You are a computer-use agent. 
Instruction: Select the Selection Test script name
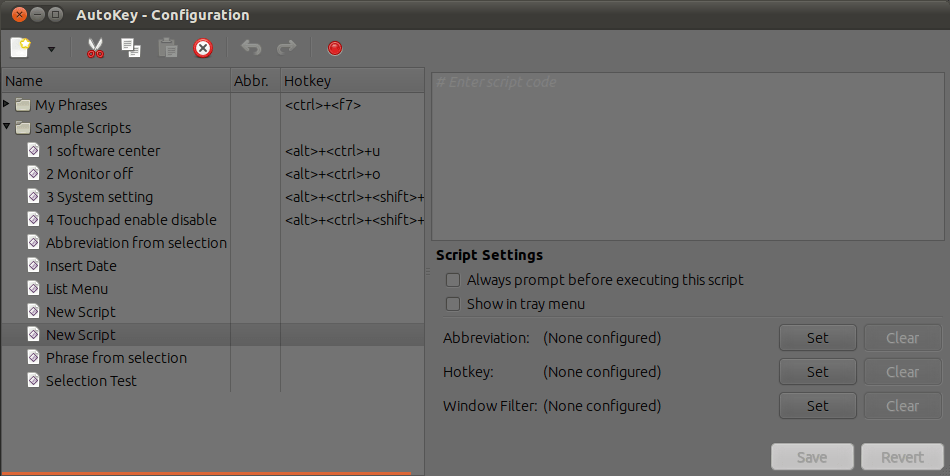click(x=91, y=381)
